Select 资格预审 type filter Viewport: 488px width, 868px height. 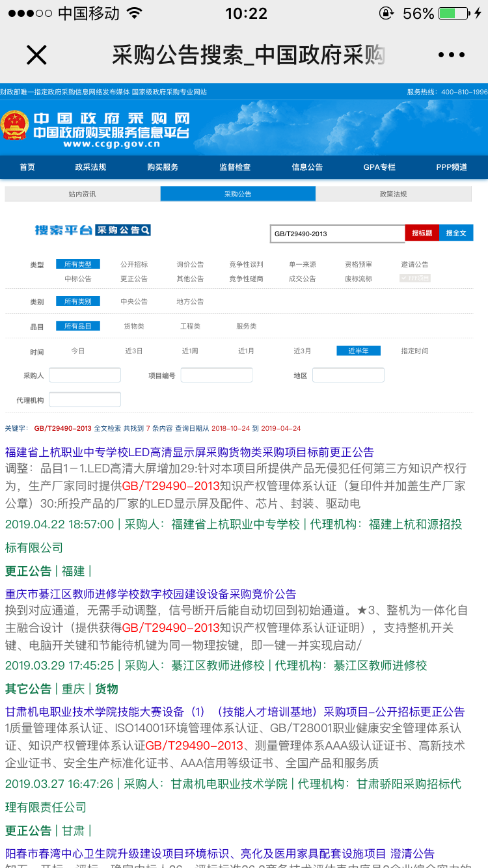[x=359, y=264]
